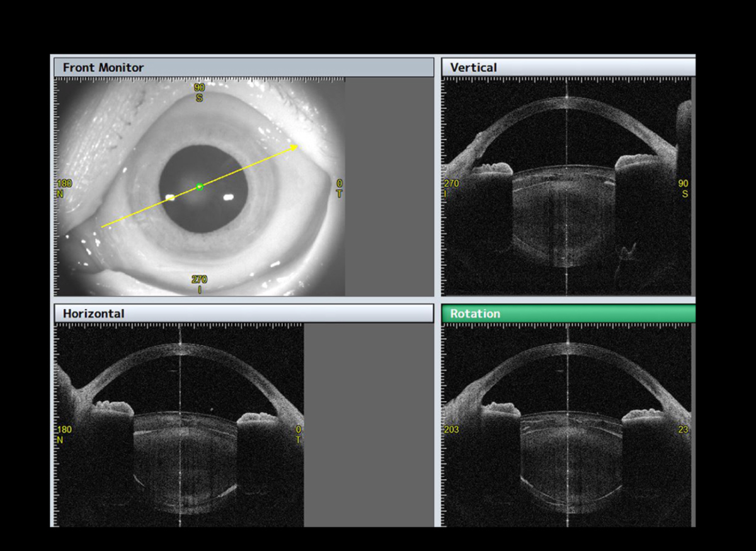Click the green center marker on the pupil
Viewport: 756px width, 551px height.
(200, 187)
